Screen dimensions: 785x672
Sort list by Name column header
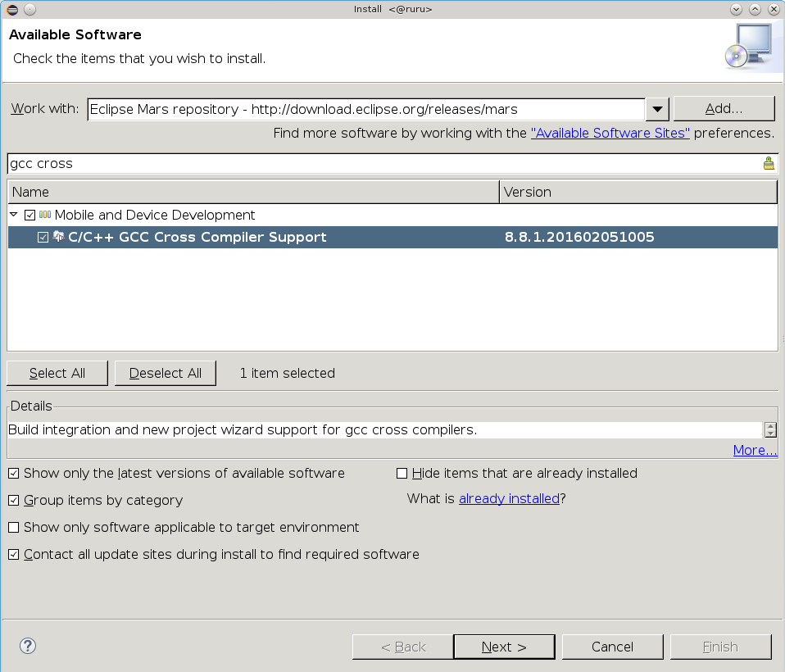click(x=252, y=192)
